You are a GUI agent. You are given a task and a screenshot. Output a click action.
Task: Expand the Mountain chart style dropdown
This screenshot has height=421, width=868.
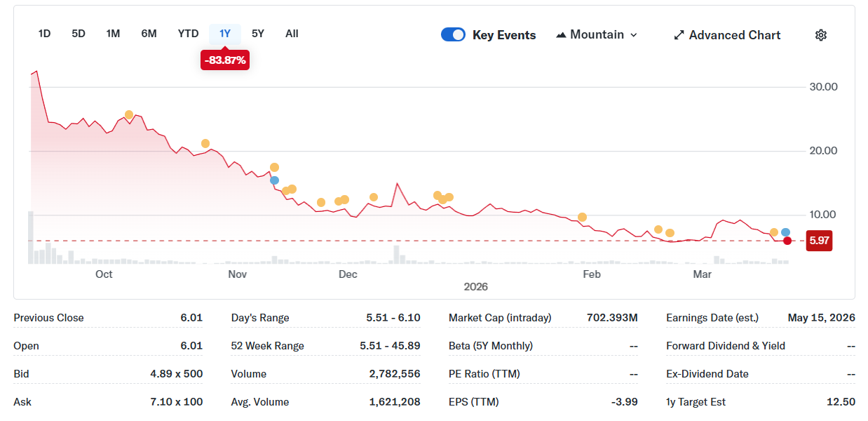(x=634, y=35)
